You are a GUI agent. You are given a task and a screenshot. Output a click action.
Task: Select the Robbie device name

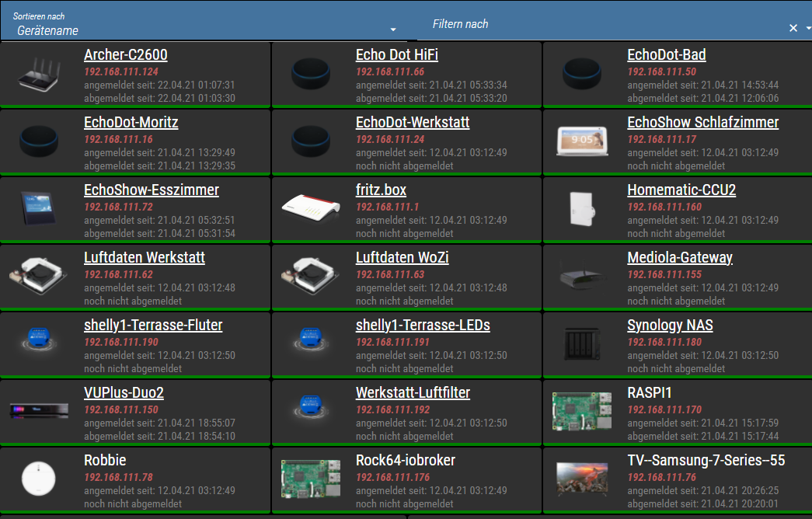pos(105,461)
